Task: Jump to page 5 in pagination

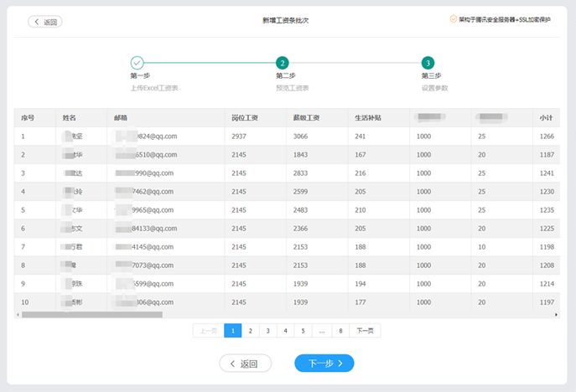Action: tap(303, 331)
